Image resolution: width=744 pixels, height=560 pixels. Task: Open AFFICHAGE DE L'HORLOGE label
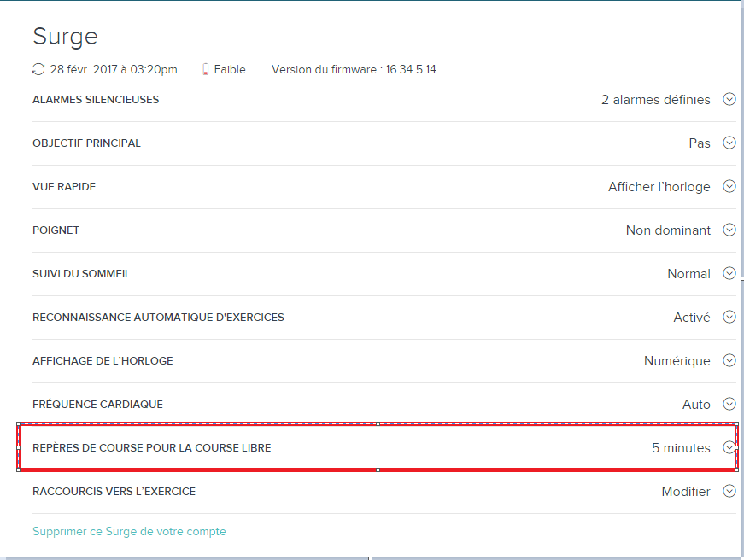[103, 361]
